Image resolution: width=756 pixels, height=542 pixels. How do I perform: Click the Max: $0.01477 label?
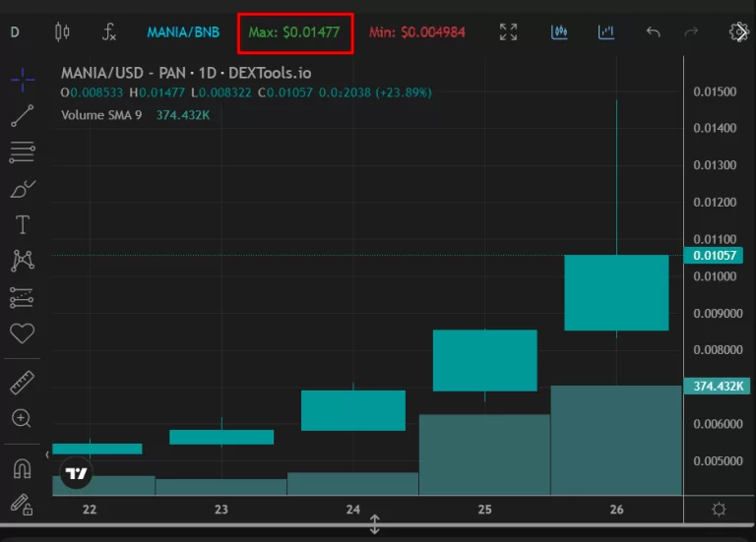(294, 32)
